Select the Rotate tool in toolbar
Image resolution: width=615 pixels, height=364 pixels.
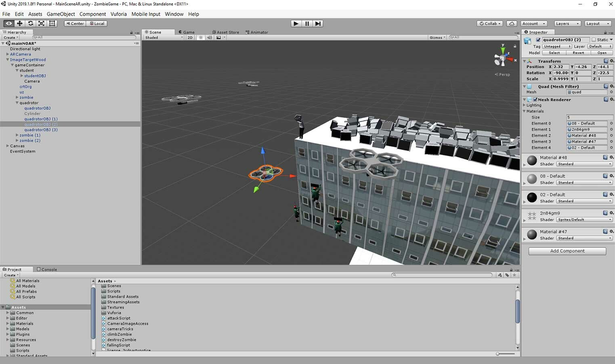click(x=30, y=23)
